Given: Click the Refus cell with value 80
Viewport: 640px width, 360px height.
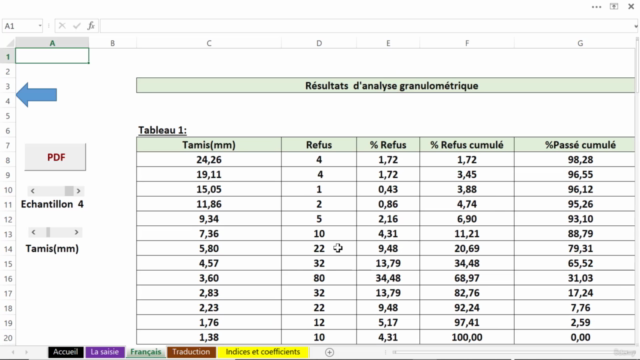Looking at the screenshot, I should point(319,278).
